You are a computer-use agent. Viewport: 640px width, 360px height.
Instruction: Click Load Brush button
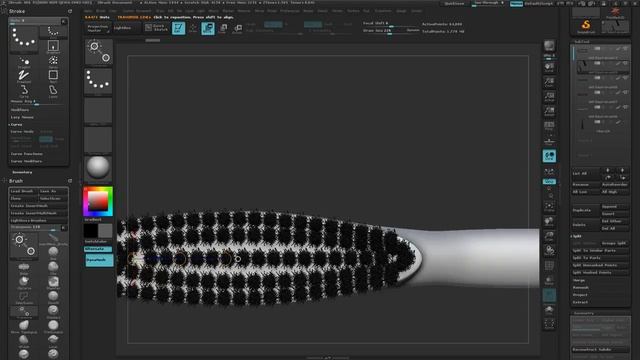point(24,191)
